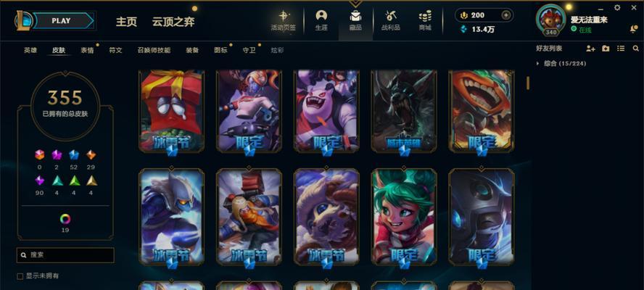The image size is (644, 290).
Task: Go to 云顶之弈
Action: (x=173, y=22)
